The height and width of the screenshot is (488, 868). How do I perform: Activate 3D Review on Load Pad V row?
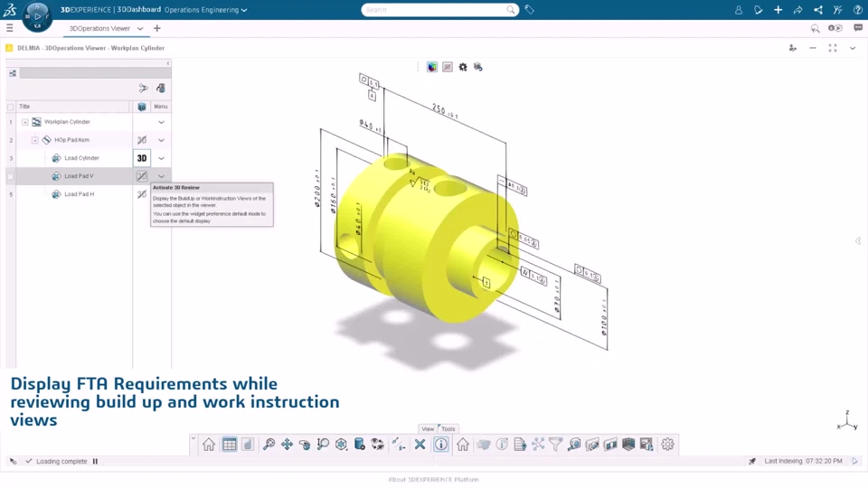click(x=142, y=176)
